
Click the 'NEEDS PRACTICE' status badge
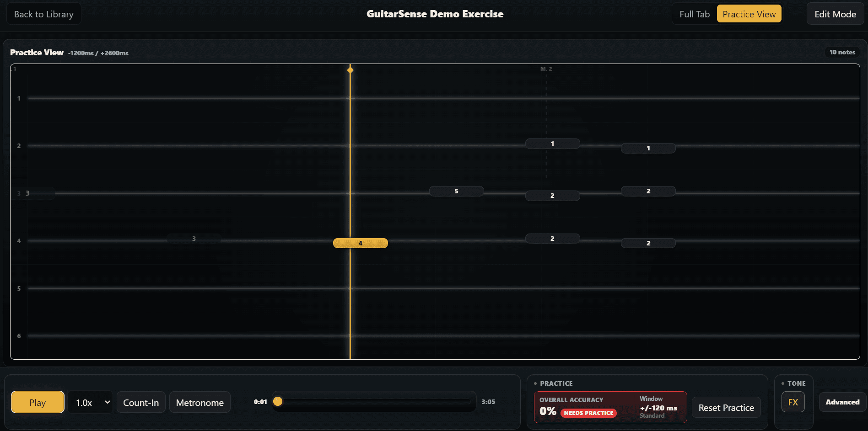(588, 413)
